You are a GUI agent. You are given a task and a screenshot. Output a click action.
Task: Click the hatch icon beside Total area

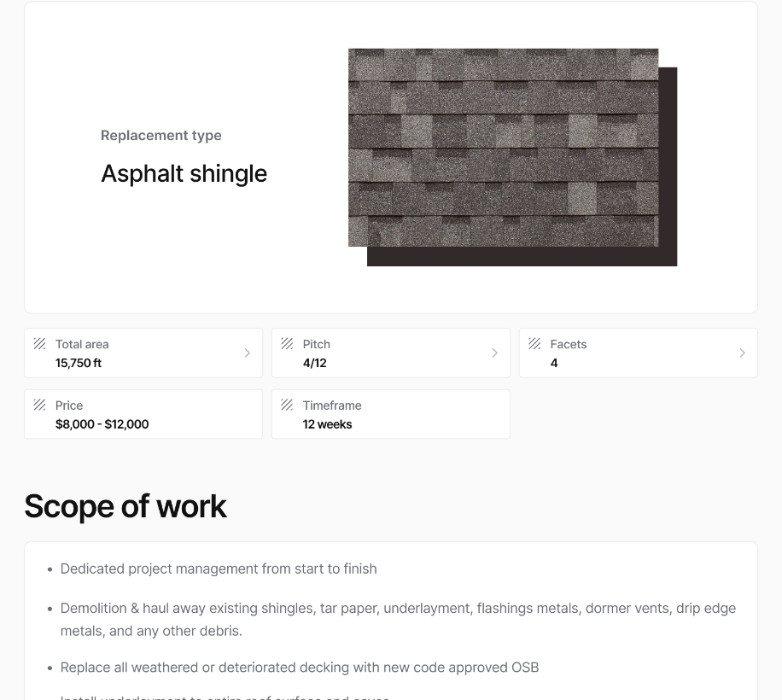click(x=39, y=343)
